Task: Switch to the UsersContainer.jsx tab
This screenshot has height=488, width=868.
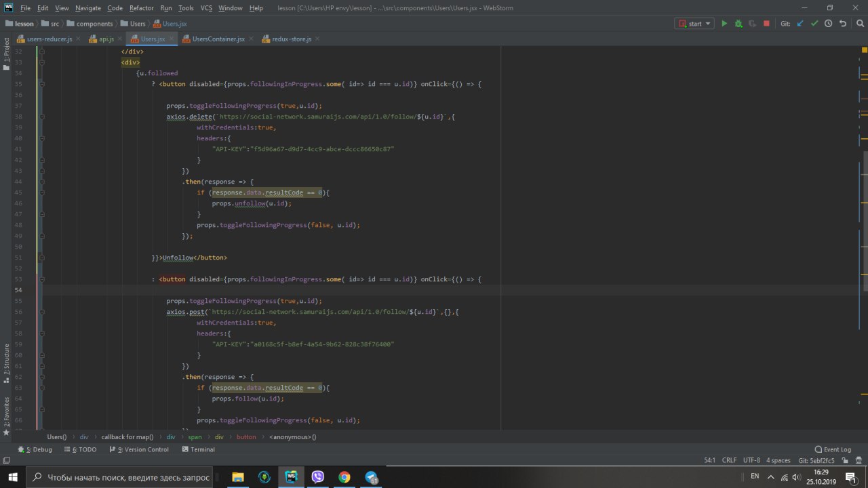Action: click(x=218, y=39)
